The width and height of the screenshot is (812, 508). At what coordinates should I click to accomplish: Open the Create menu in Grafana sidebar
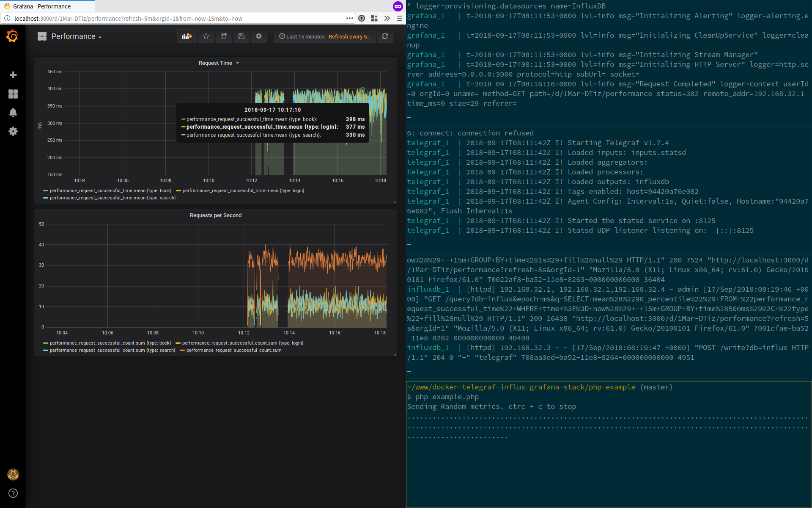tap(13, 75)
